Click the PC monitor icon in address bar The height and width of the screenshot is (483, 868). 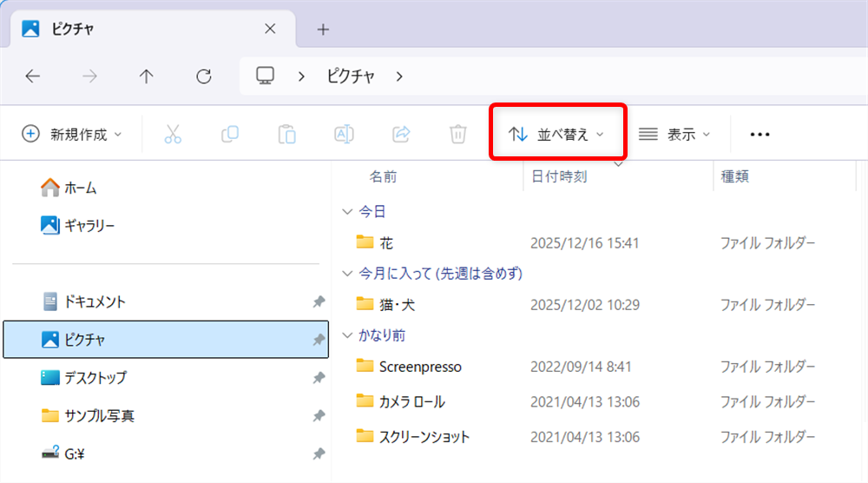pyautogui.click(x=265, y=76)
